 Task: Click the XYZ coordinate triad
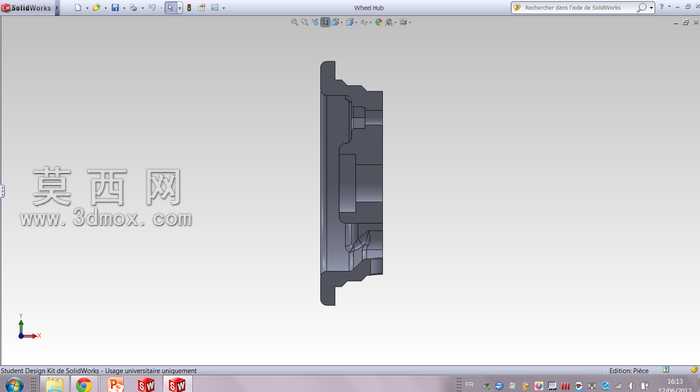pyautogui.click(x=29, y=327)
